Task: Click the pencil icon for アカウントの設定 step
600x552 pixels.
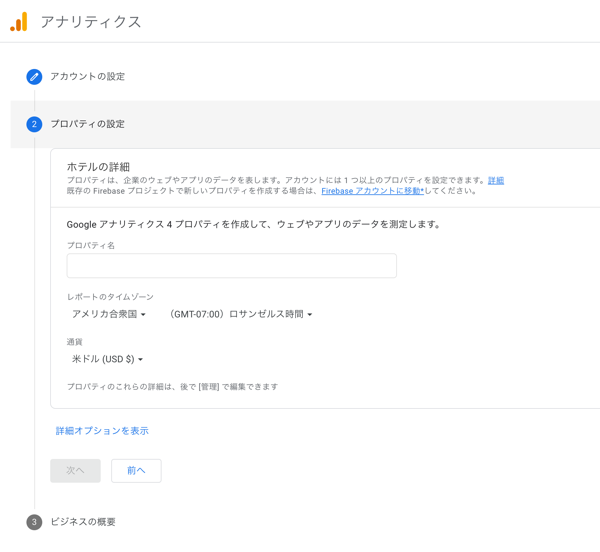Action: (x=34, y=77)
